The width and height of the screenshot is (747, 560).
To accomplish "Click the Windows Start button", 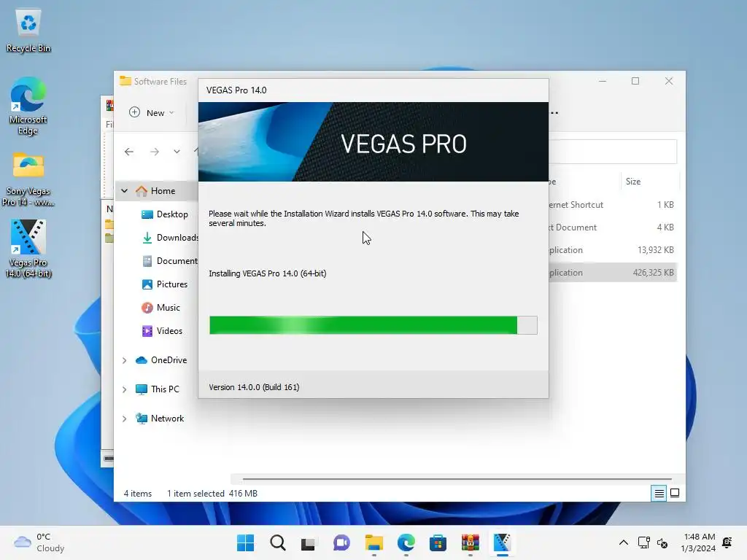I will click(245, 542).
